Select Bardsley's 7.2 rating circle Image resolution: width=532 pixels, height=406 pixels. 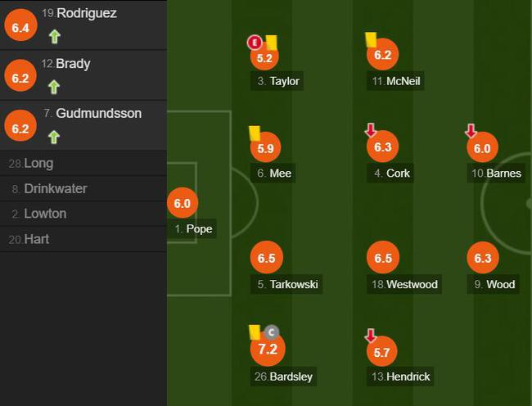pyautogui.click(x=267, y=350)
